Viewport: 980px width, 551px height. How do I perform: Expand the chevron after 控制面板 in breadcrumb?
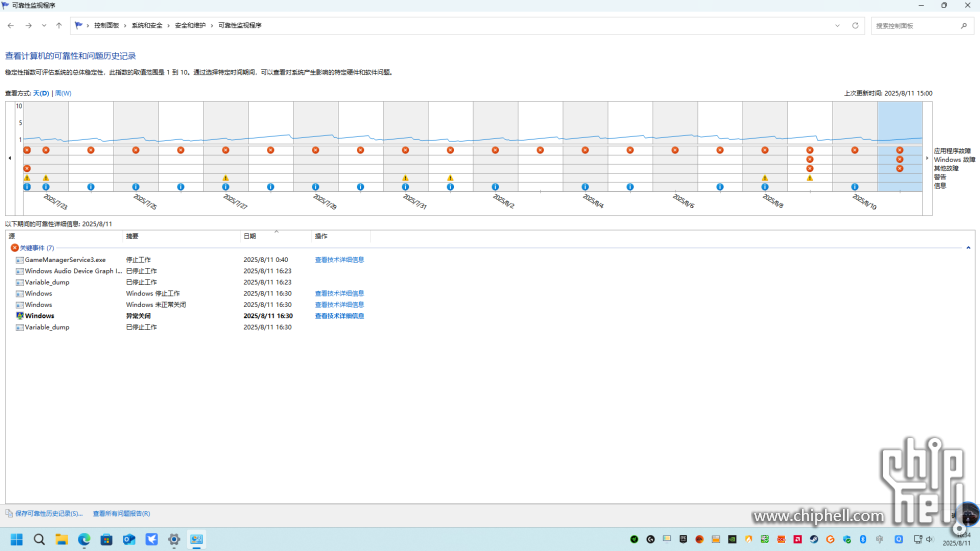tap(125, 26)
